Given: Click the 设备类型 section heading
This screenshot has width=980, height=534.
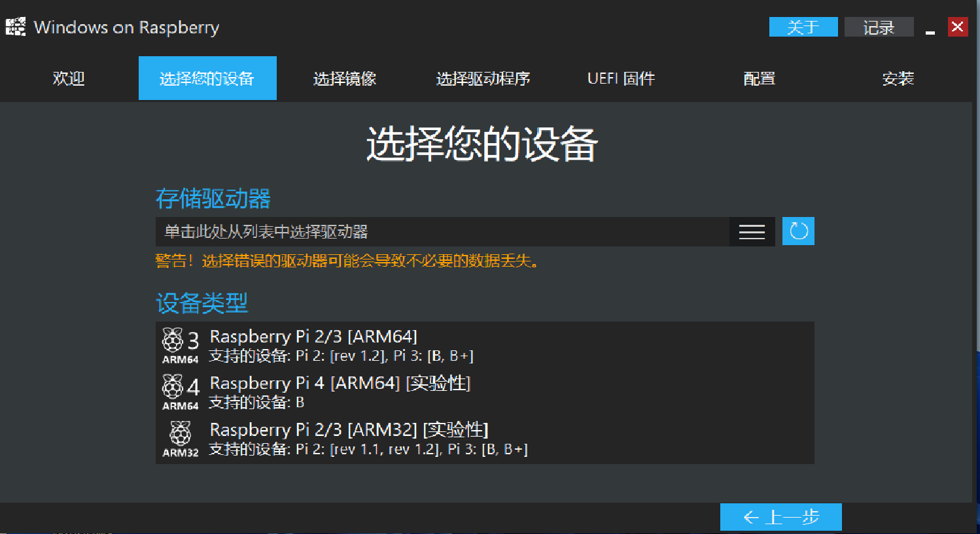Looking at the screenshot, I should tap(202, 303).
